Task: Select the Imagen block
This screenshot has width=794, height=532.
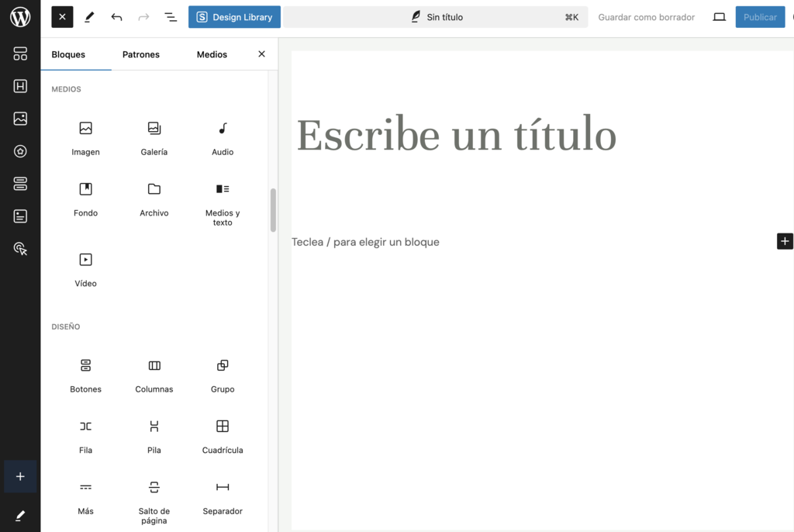Action: click(85, 136)
